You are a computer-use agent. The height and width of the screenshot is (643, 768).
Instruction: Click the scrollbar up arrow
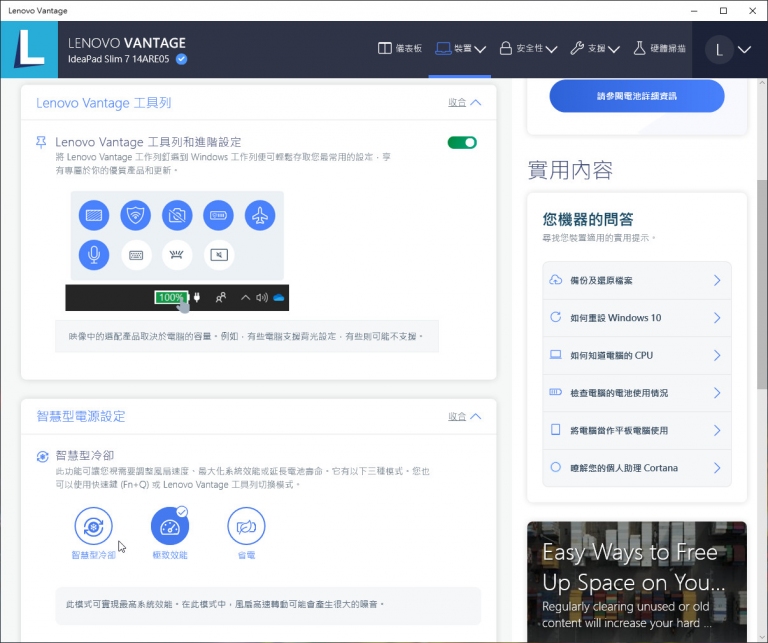762,83
